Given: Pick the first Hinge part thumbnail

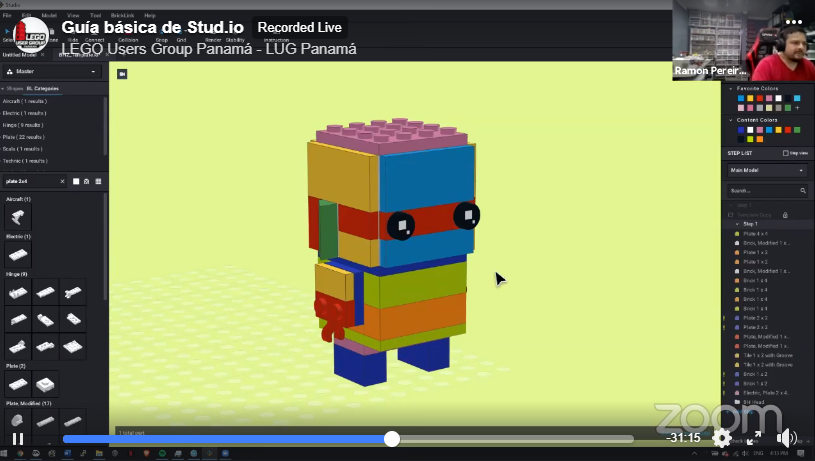Looking at the screenshot, I should tap(18, 293).
